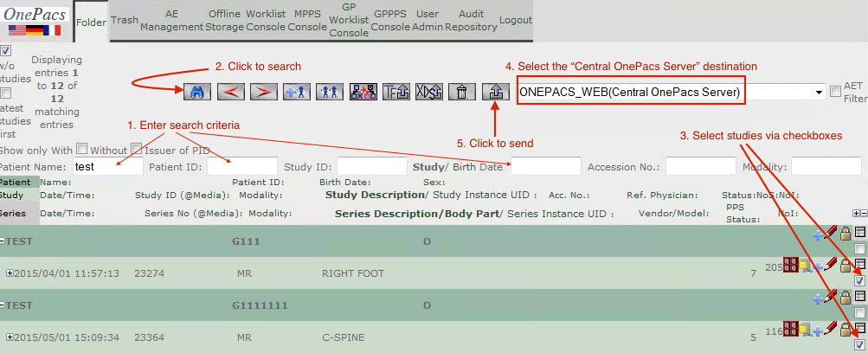
Task: Click the padlock icon for C-SPINE study
Action: pos(845,331)
